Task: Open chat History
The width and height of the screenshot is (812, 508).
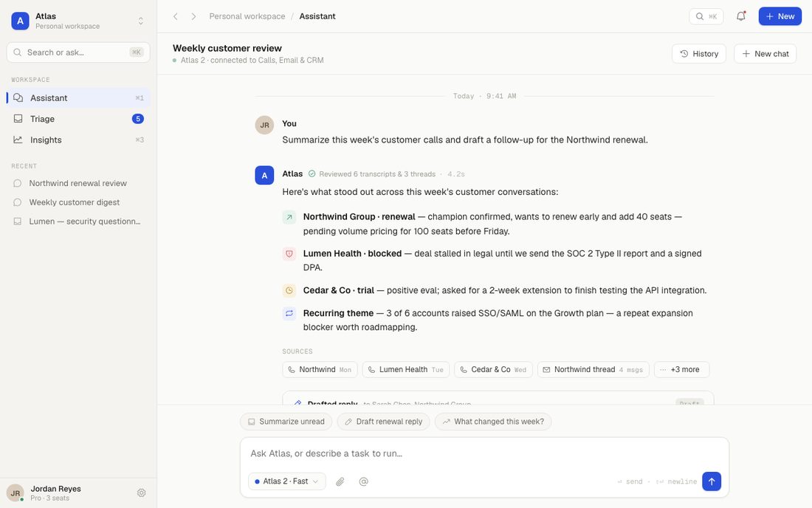Action: tap(698, 54)
